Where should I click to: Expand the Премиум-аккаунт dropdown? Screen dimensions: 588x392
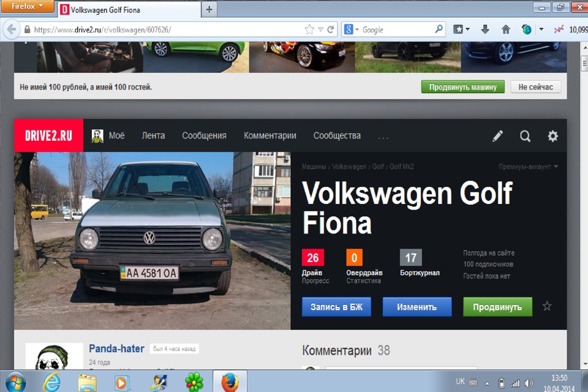tap(528, 167)
